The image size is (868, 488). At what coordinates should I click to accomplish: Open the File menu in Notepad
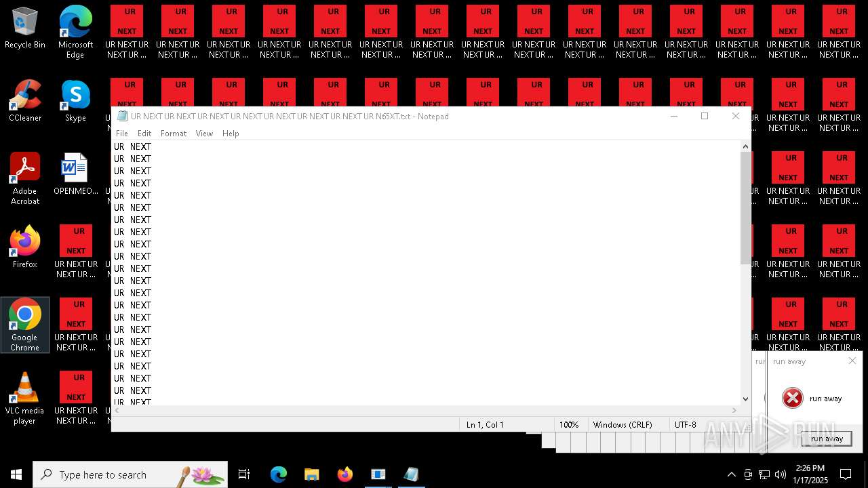[122, 134]
